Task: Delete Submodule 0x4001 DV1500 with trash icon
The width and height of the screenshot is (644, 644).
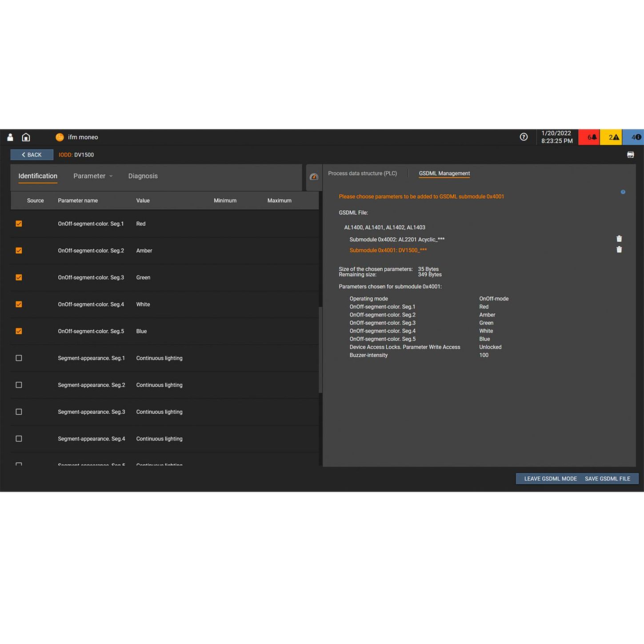Action: [619, 250]
